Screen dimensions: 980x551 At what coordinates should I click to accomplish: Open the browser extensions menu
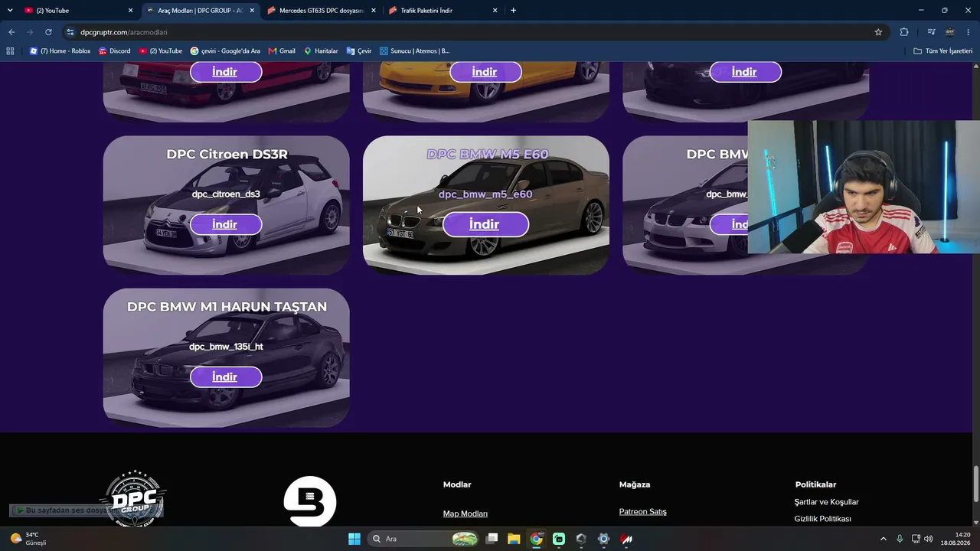click(904, 32)
